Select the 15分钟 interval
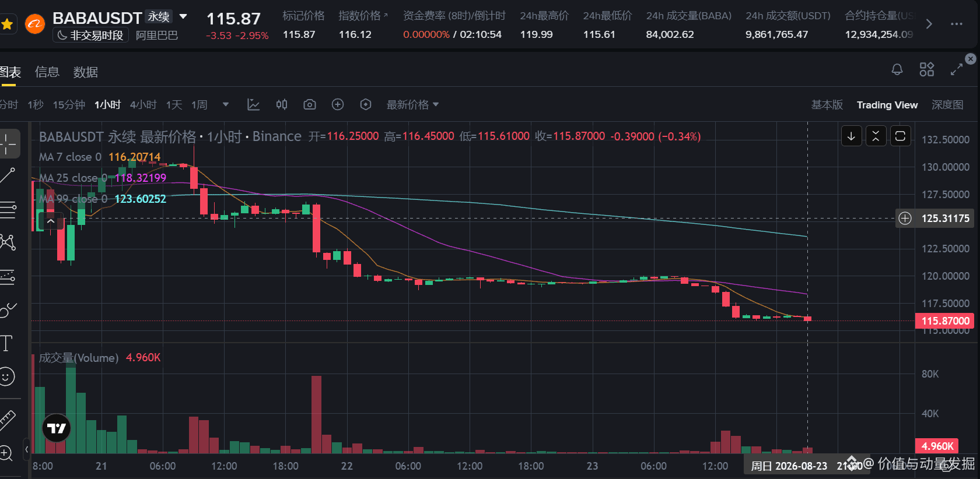Screen dimensions: 980x479 tap(69, 105)
